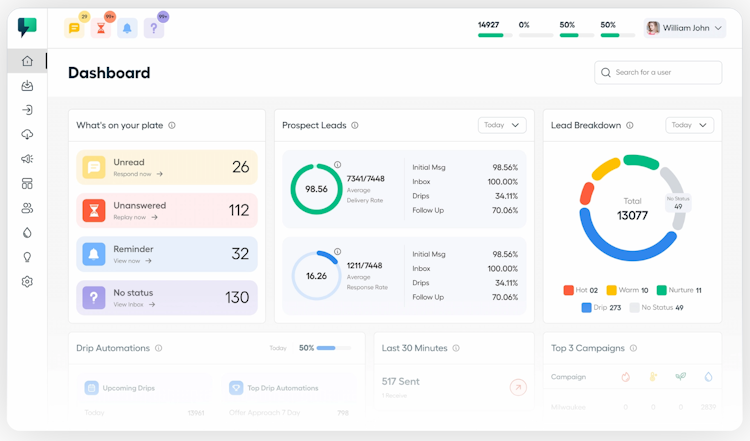Click into the Search for a user field
The width and height of the screenshot is (750, 441).
[x=658, y=73]
